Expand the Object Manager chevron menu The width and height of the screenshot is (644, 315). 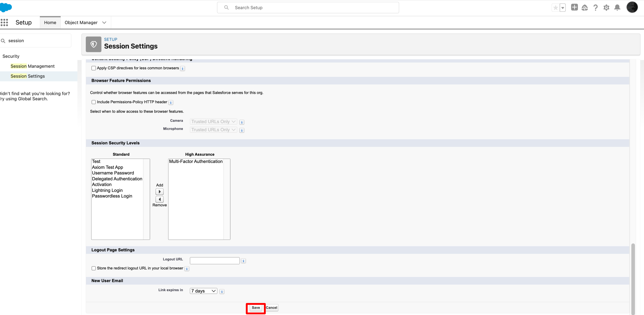[x=104, y=22]
